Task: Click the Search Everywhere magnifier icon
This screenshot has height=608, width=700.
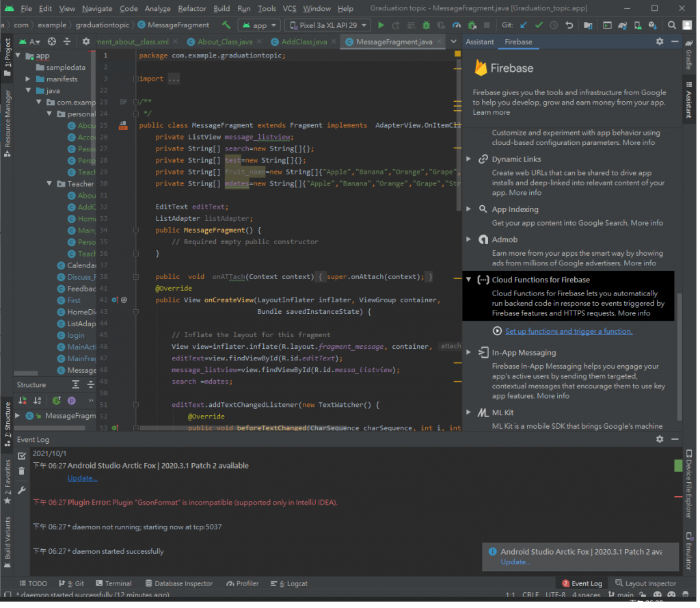Action: pos(672,25)
